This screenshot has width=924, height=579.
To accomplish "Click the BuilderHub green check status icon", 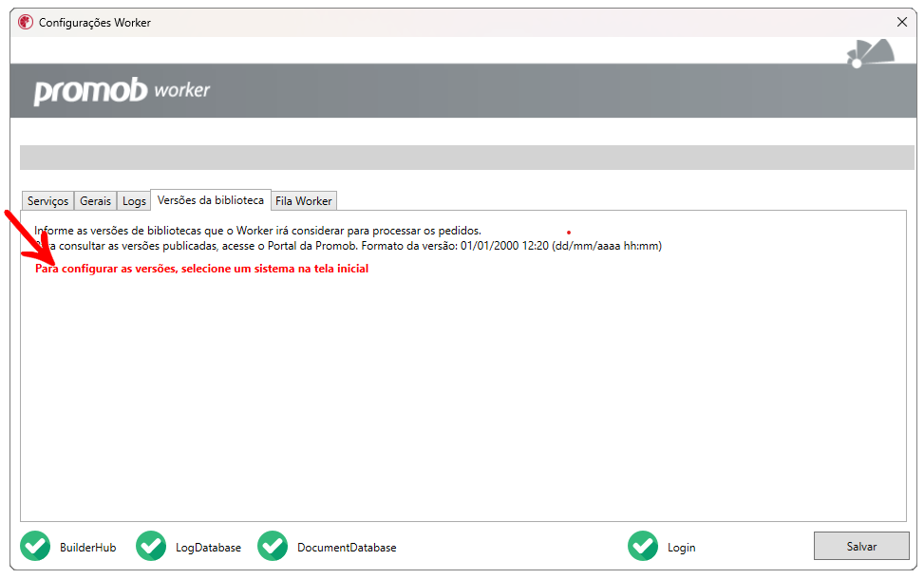I will pos(35,546).
